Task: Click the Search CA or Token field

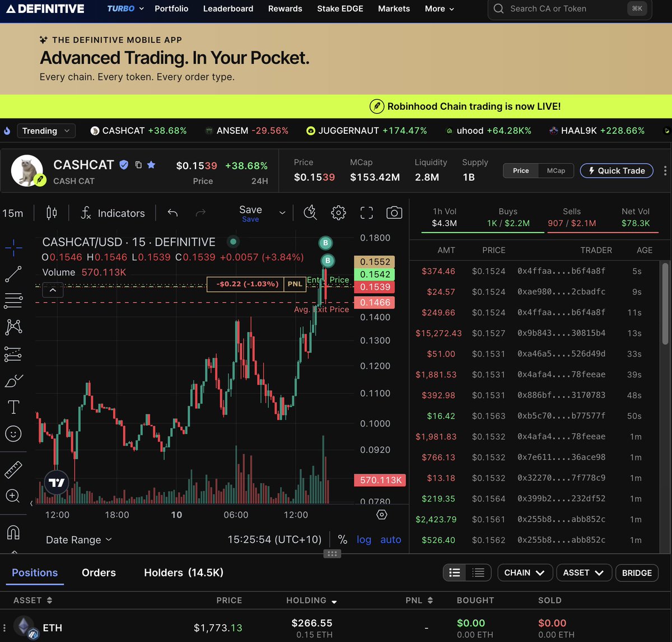Action: [570, 9]
